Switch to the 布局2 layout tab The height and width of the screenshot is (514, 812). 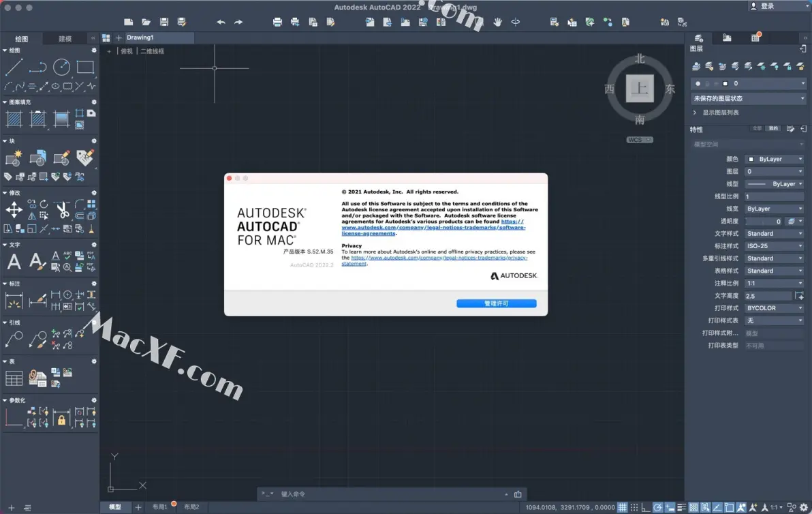pos(191,507)
